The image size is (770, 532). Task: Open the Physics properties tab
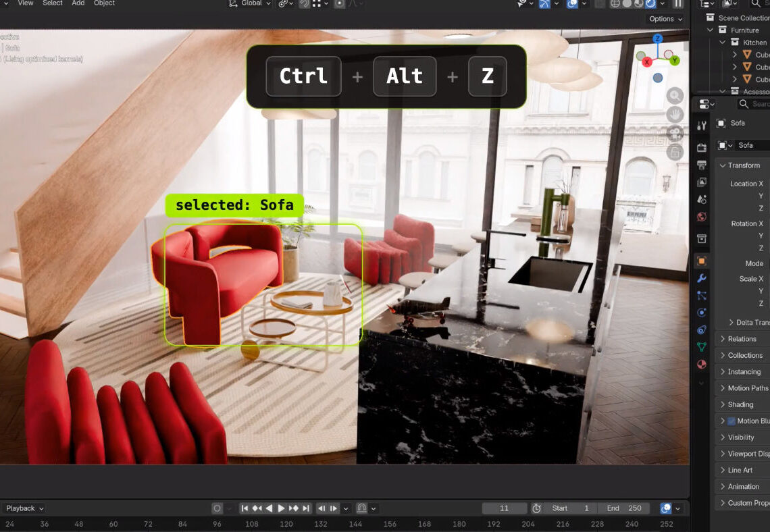pos(702,313)
